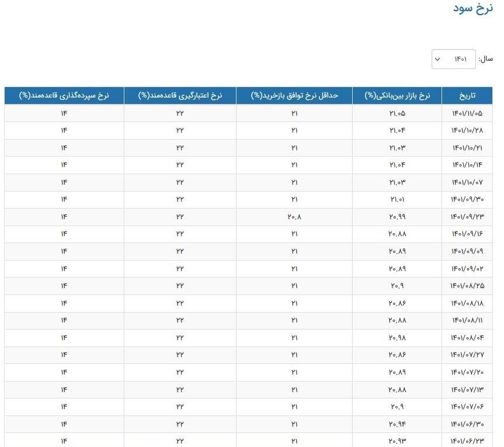This screenshot has height=447, width=504.
Task: Click the نرخ بازار بین‌بانکی(%) column header
Action: [397, 95]
